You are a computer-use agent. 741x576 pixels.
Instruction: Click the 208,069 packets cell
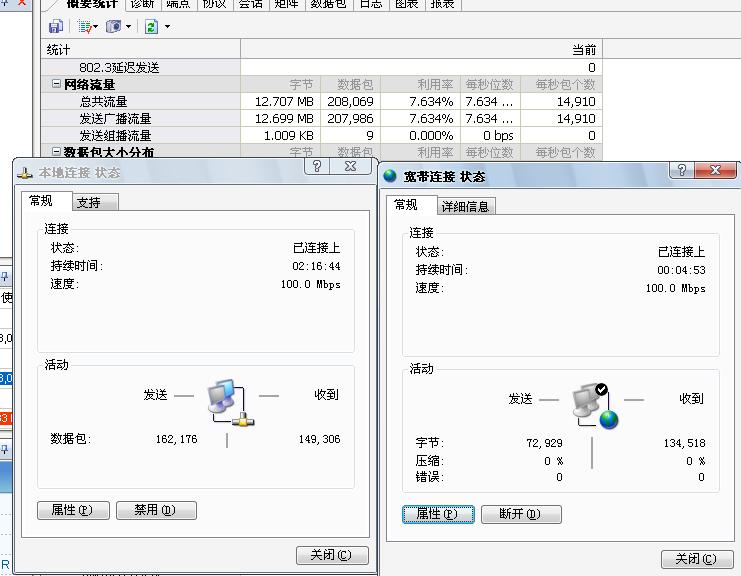[351, 101]
